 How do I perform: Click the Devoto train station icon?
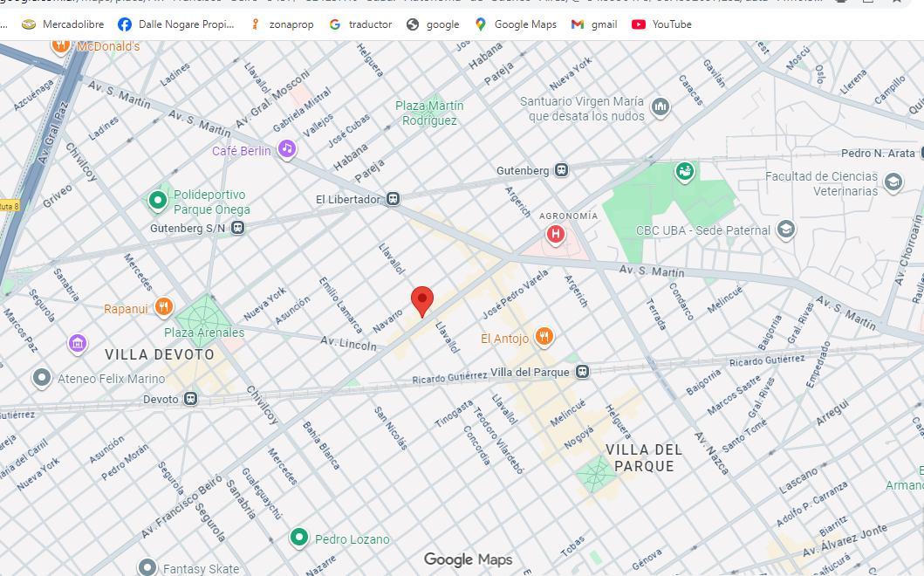[189, 400]
